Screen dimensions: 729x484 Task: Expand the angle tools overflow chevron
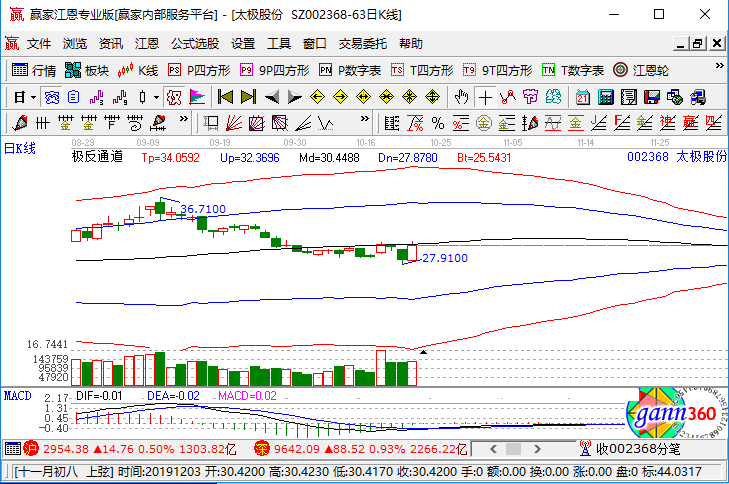click(365, 119)
